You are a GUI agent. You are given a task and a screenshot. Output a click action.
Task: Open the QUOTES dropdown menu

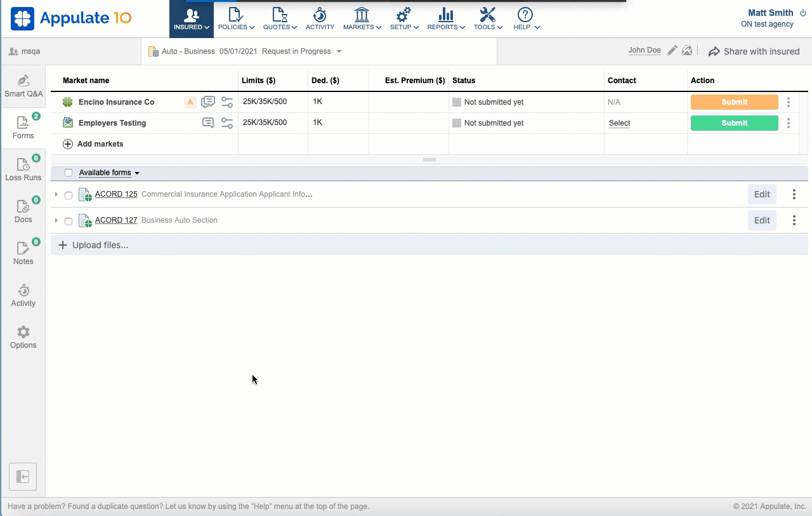[280, 19]
